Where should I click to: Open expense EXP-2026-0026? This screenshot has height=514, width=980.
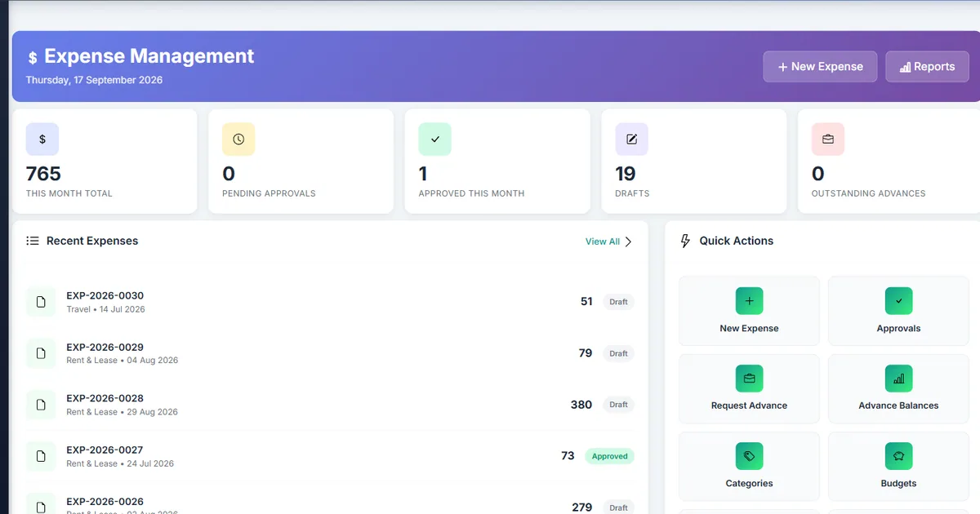click(x=330, y=498)
